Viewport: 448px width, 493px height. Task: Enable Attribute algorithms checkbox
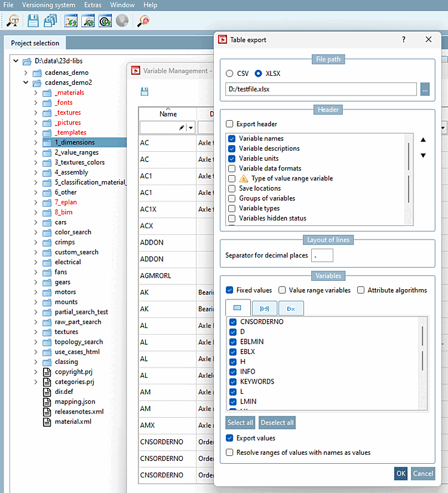361,290
